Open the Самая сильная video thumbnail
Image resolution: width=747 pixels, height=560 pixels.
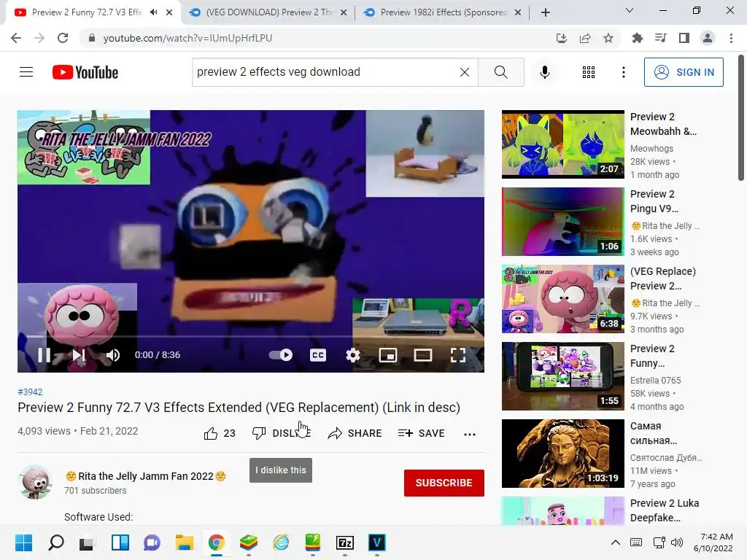click(562, 454)
